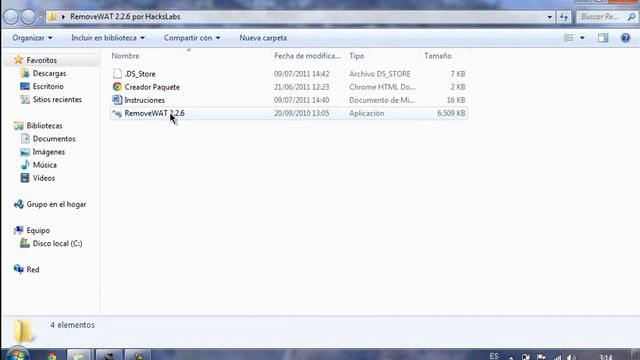The height and width of the screenshot is (360, 640).
Task: Select the .DS_Store file icon
Action: (117, 73)
